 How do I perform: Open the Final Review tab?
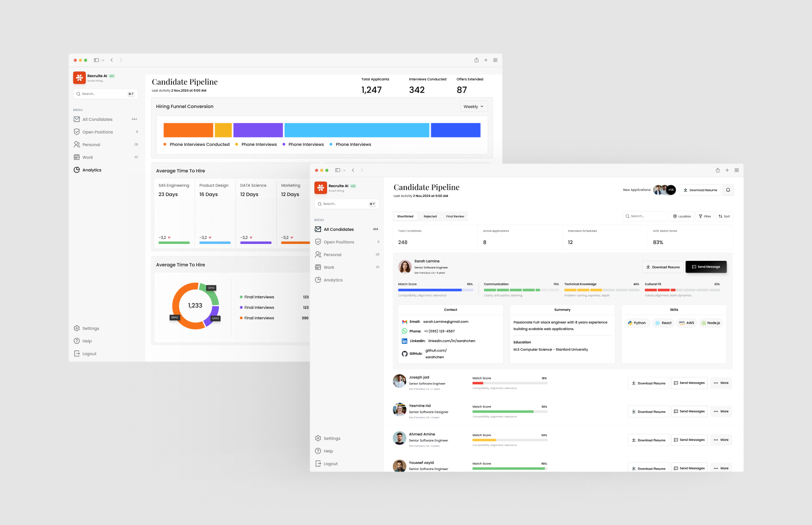click(454, 216)
